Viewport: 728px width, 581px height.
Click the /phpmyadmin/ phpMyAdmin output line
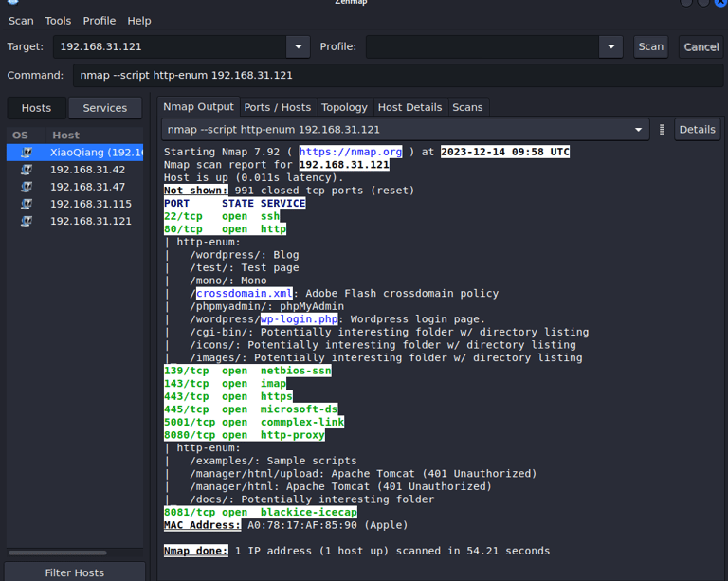click(267, 306)
